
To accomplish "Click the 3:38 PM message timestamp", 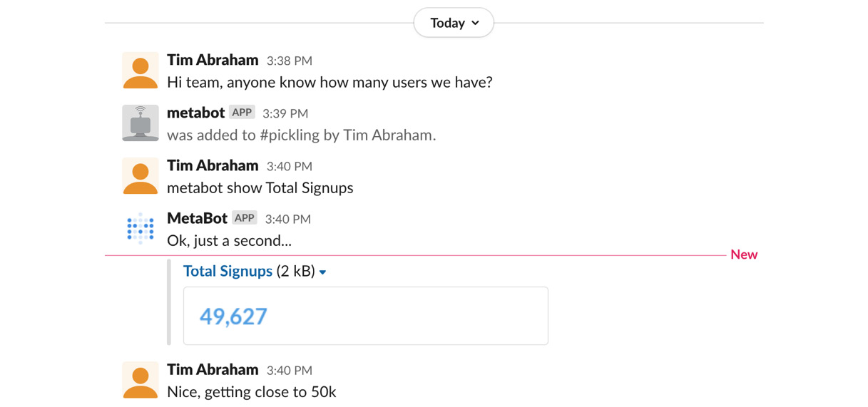I will click(290, 61).
